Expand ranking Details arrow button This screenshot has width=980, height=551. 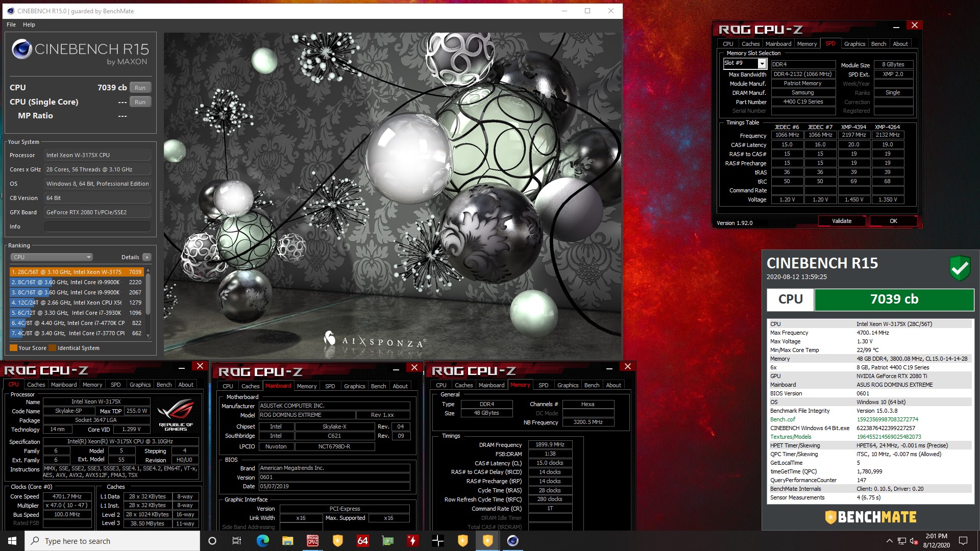pyautogui.click(x=146, y=257)
